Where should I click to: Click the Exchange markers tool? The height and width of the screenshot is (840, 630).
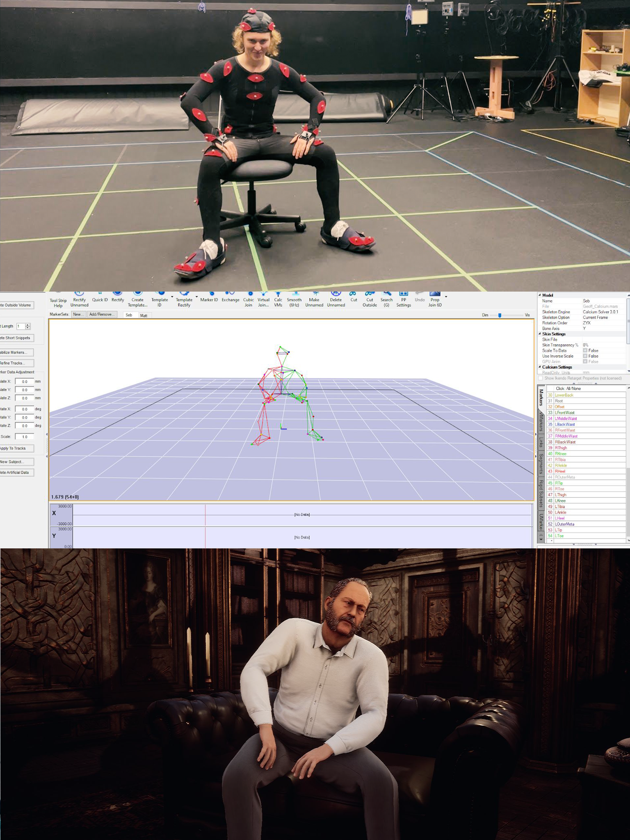click(x=230, y=299)
